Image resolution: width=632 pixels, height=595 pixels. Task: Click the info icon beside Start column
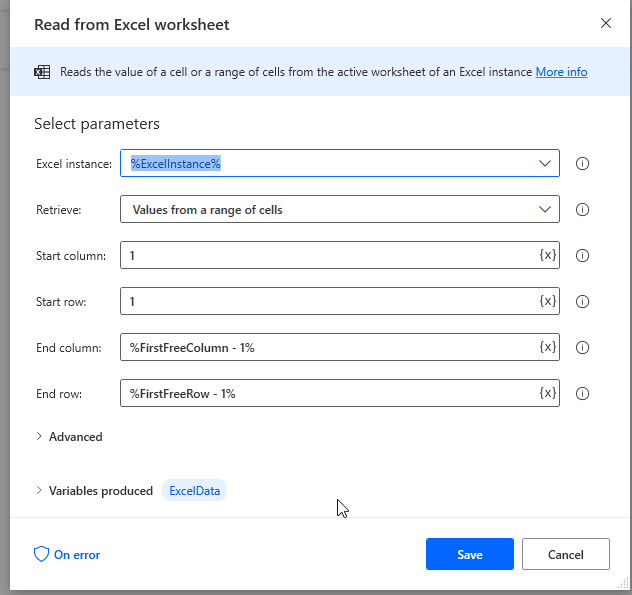[582, 256]
